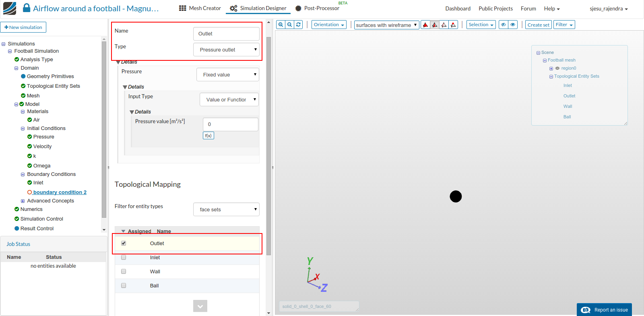This screenshot has height=316, width=644.
Task: Toggle region0 visibility eye icon
Action: coord(557,68)
